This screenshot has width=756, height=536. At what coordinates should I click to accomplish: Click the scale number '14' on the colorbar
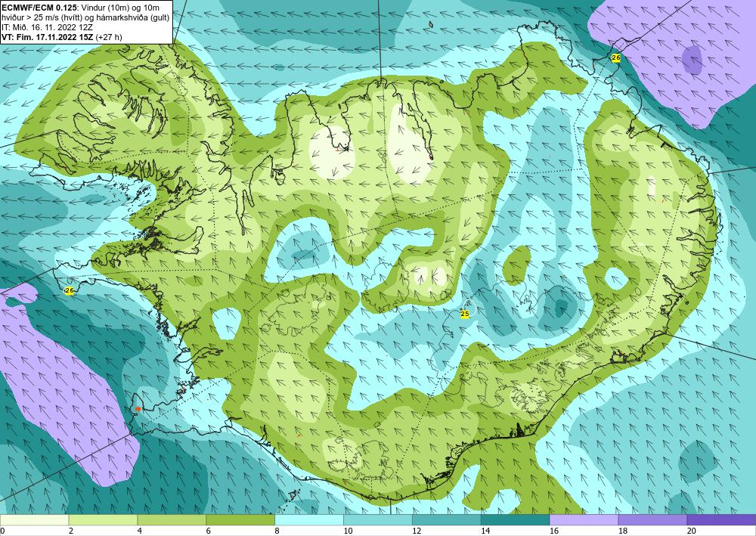point(485,531)
